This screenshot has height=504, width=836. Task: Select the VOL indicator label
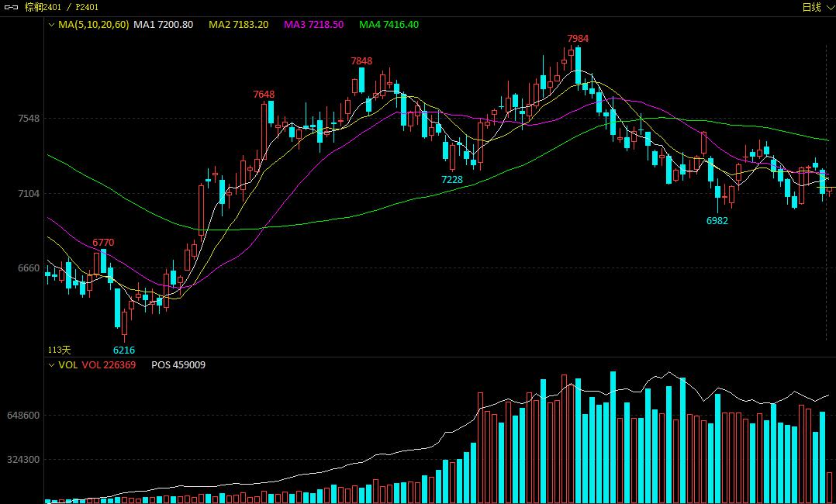(67, 364)
